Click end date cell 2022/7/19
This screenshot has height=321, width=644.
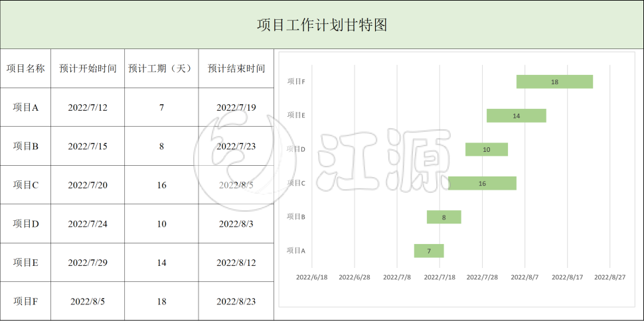point(236,107)
